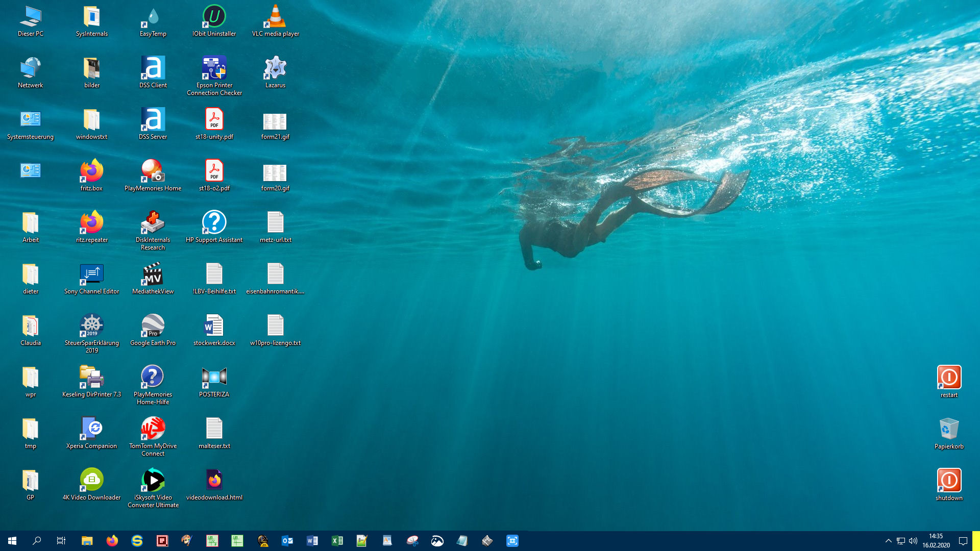Screen dimensions: 980x551
Task: Open Papierkorb recycle bin
Action: [949, 430]
